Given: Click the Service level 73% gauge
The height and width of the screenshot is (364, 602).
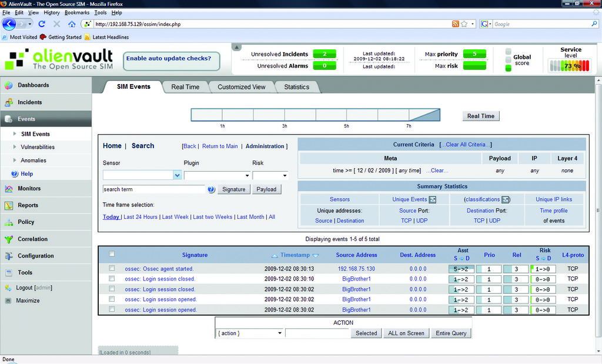Looking at the screenshot, I should (x=569, y=65).
